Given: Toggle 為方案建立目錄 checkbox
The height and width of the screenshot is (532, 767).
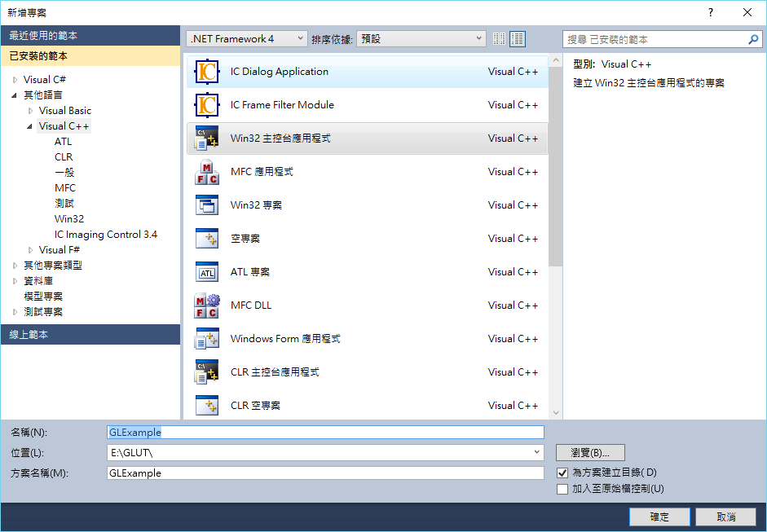Looking at the screenshot, I should coord(562,473).
